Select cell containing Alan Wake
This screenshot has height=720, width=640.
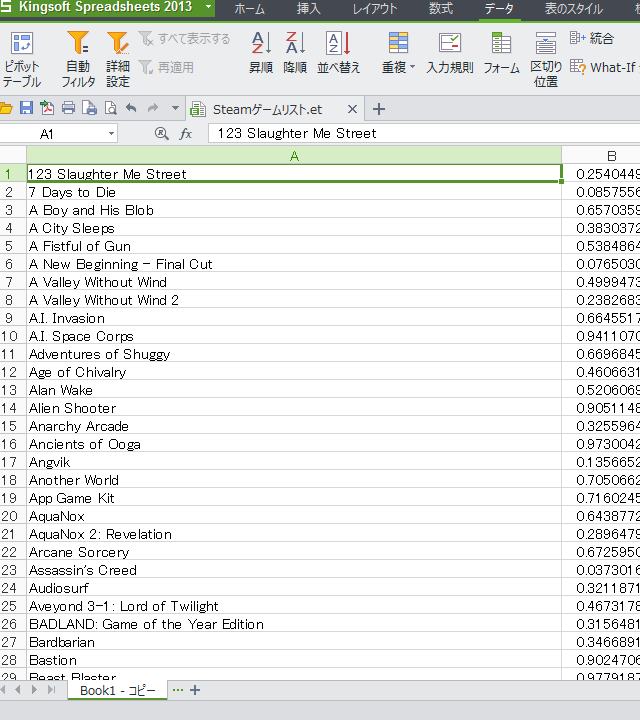pos(294,390)
